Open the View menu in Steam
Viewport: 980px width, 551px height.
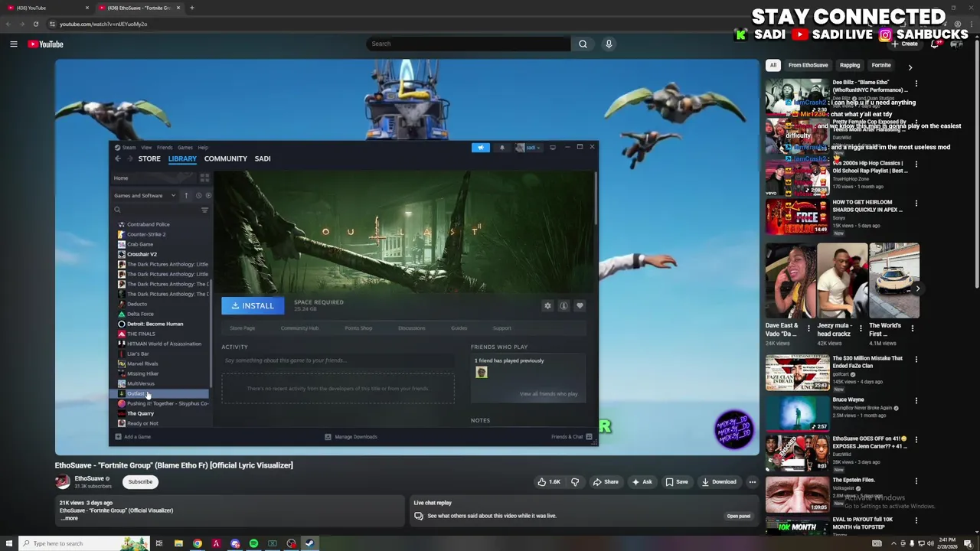[x=146, y=148]
